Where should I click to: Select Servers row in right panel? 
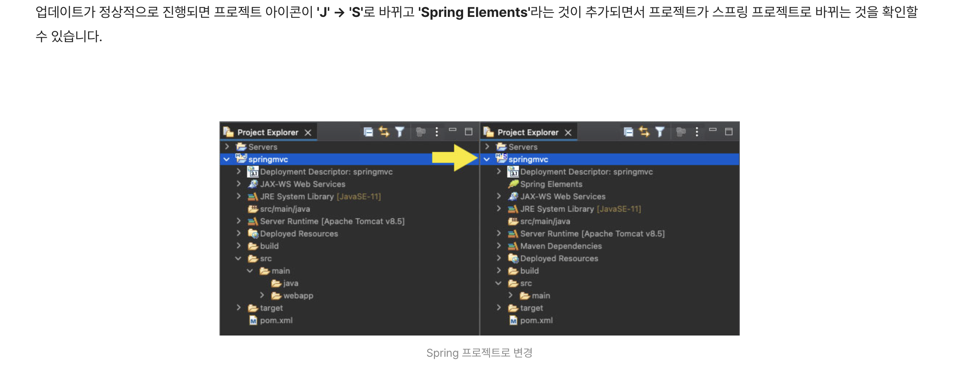609,147
